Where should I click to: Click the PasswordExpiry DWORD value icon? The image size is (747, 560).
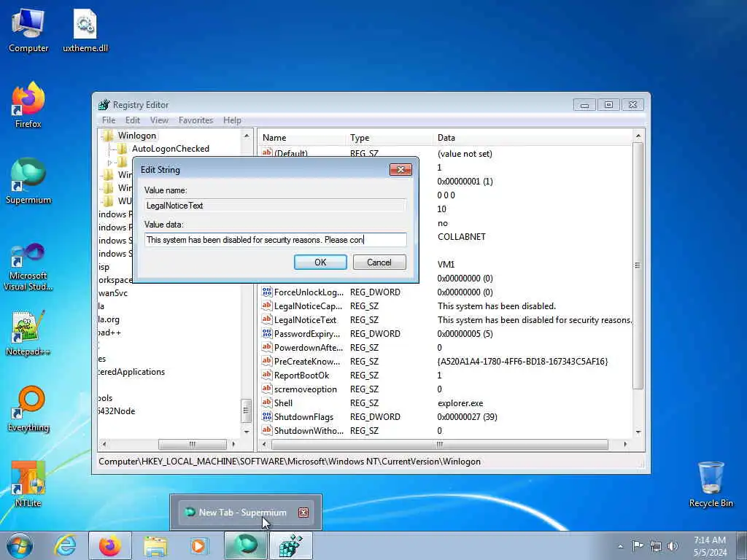click(x=267, y=333)
